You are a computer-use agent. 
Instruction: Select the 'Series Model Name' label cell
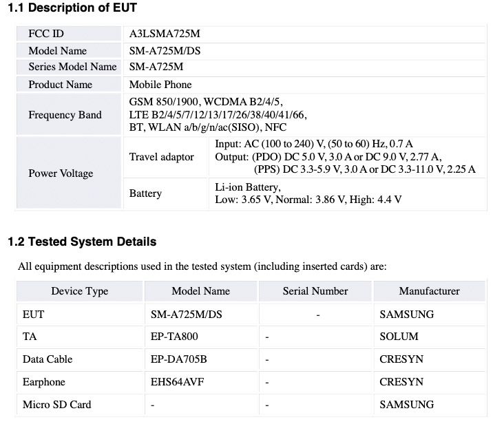click(72, 67)
